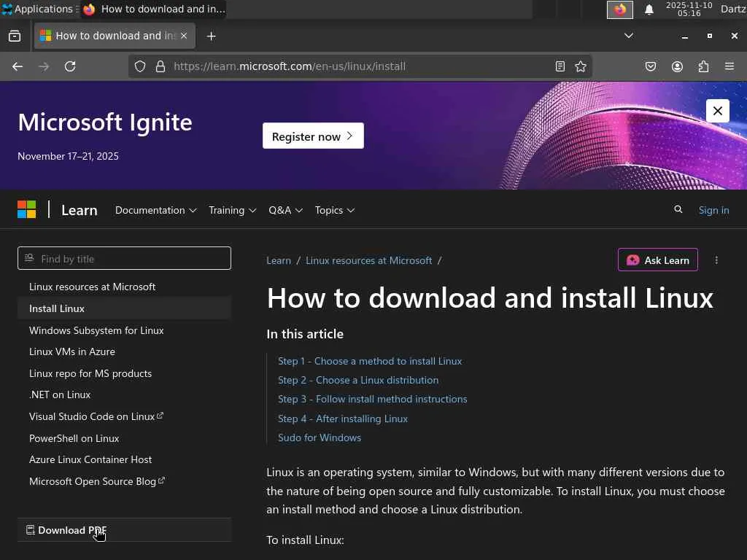The image size is (747, 560).
Task: Search Microsoft Learn with magnifier icon
Action: coord(678,209)
